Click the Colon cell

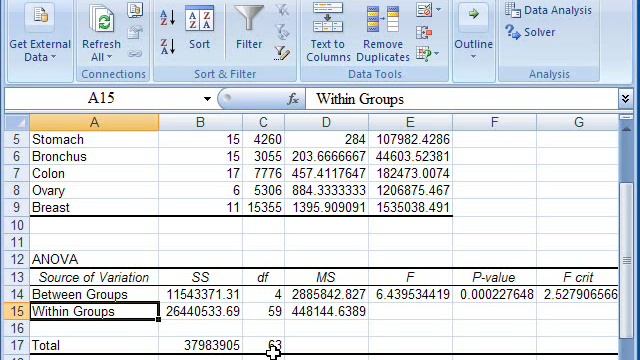tap(94, 173)
